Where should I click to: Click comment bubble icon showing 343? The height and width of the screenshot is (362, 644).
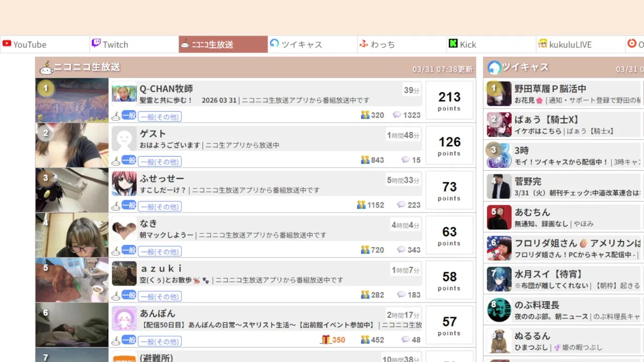(401, 250)
